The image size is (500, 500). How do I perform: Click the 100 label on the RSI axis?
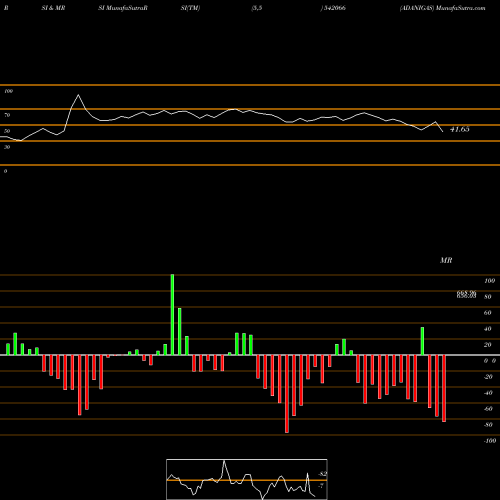coord(8,91)
